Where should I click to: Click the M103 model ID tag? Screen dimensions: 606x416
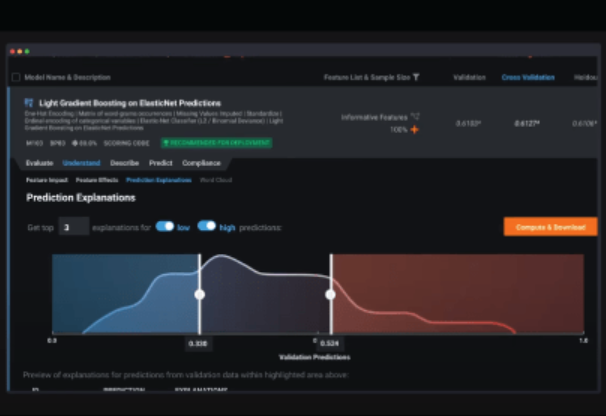pos(34,143)
